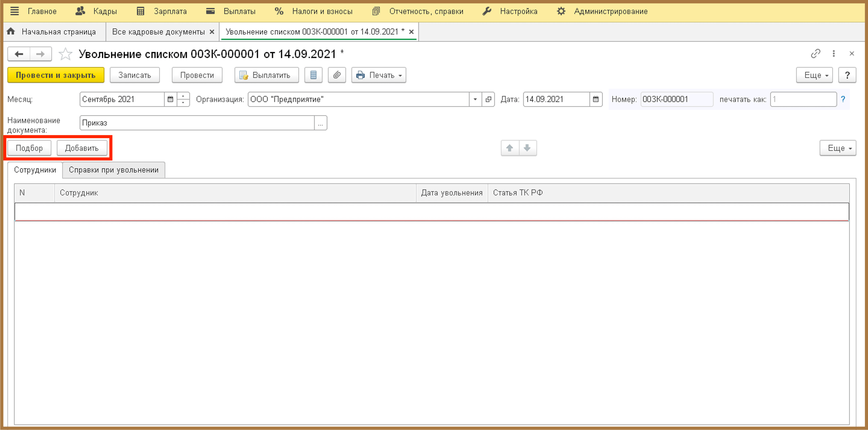Open the selected organization card icon
This screenshot has height=430, width=868.
click(488, 100)
